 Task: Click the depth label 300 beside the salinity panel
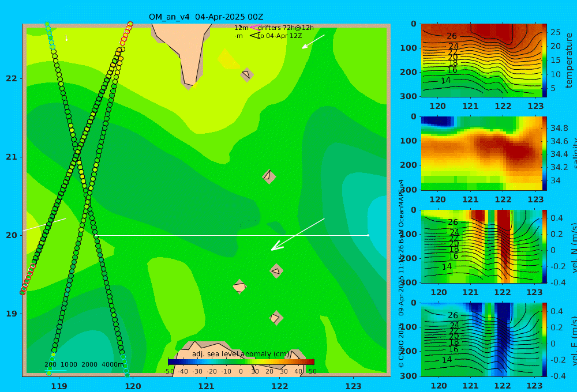tap(409, 190)
